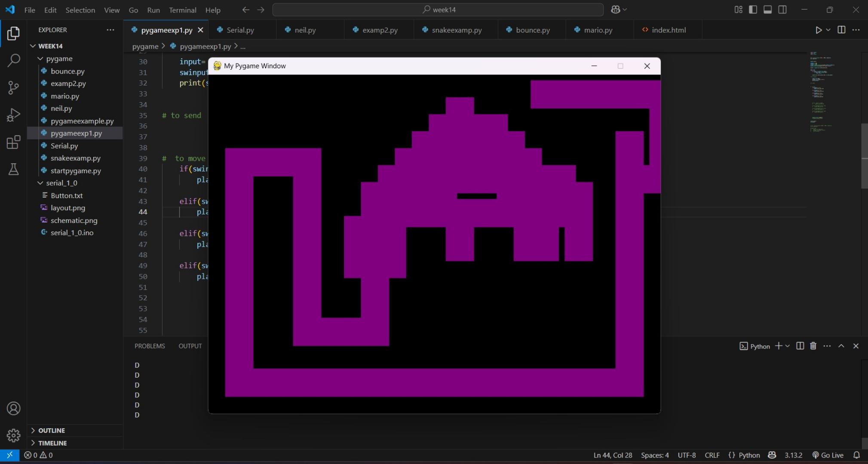Click the editor minimap
Image resolution: width=868 pixels, height=464 pixels.
click(823, 92)
